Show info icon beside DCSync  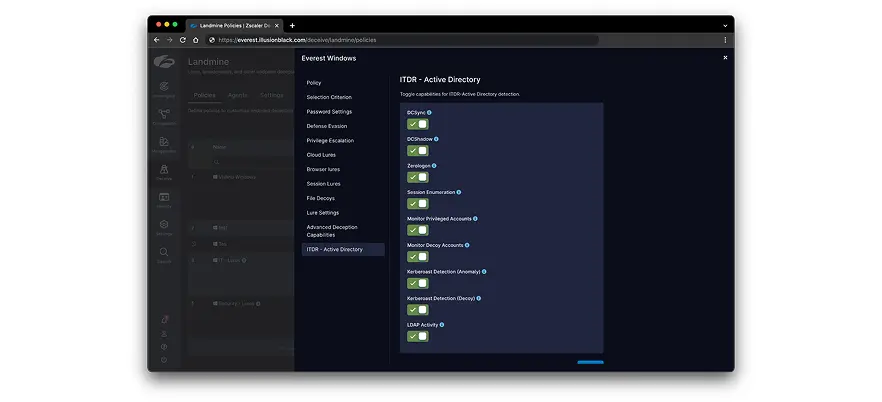point(429,112)
